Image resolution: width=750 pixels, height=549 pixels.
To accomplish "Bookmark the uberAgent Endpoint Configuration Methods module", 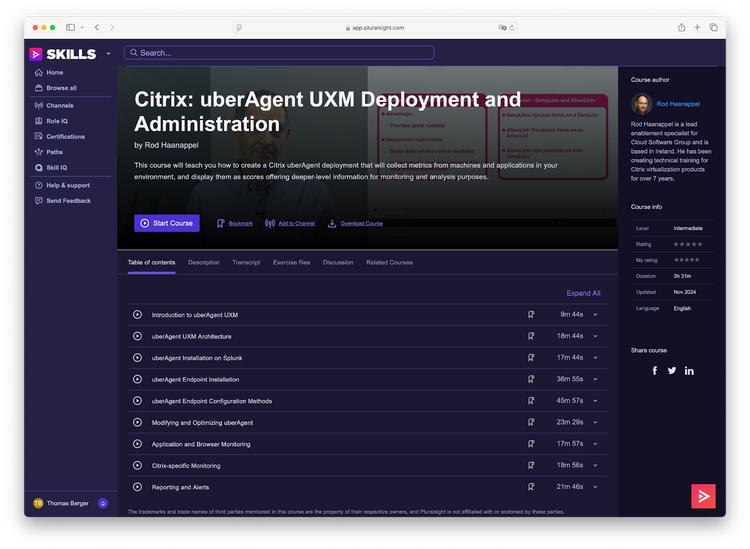I will (x=531, y=401).
